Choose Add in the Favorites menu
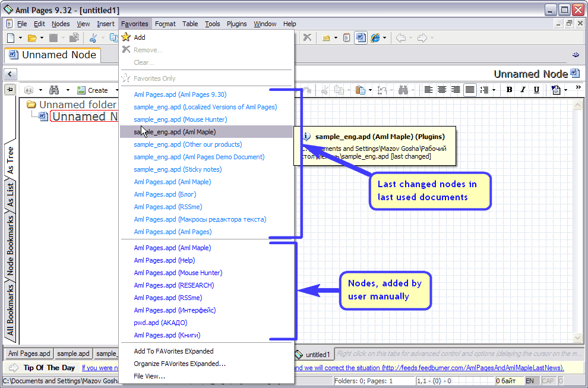 click(x=206, y=37)
